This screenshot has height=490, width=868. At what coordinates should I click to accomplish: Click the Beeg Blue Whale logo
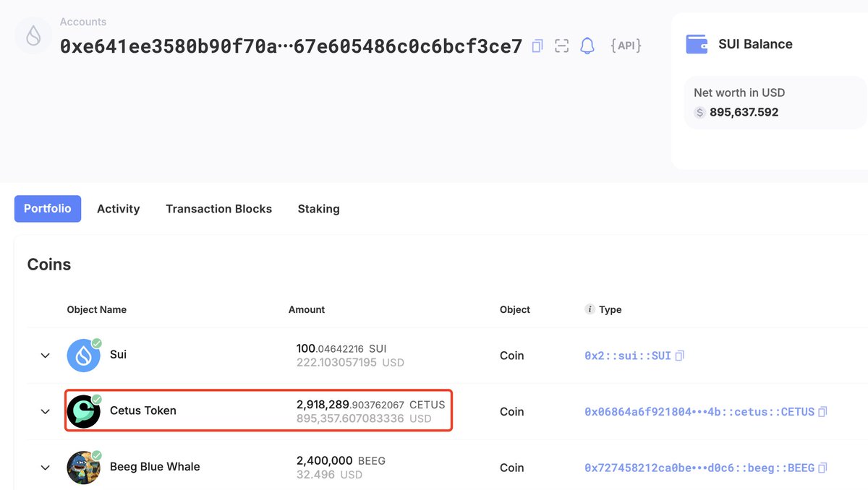84,467
